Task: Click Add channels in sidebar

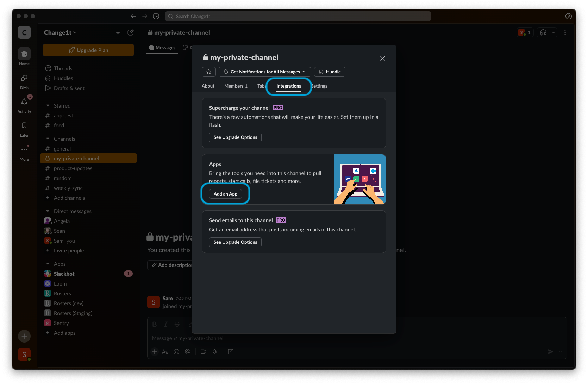Action: pyautogui.click(x=88, y=198)
